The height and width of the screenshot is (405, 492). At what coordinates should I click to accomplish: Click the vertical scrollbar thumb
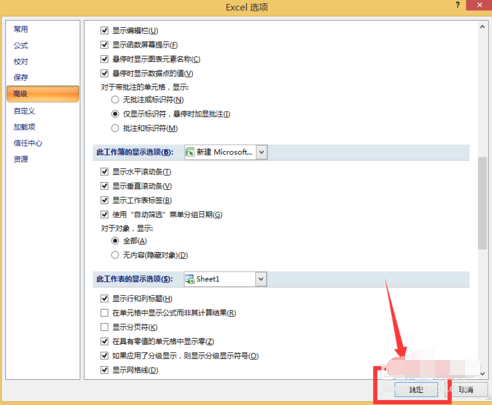pos(482,203)
